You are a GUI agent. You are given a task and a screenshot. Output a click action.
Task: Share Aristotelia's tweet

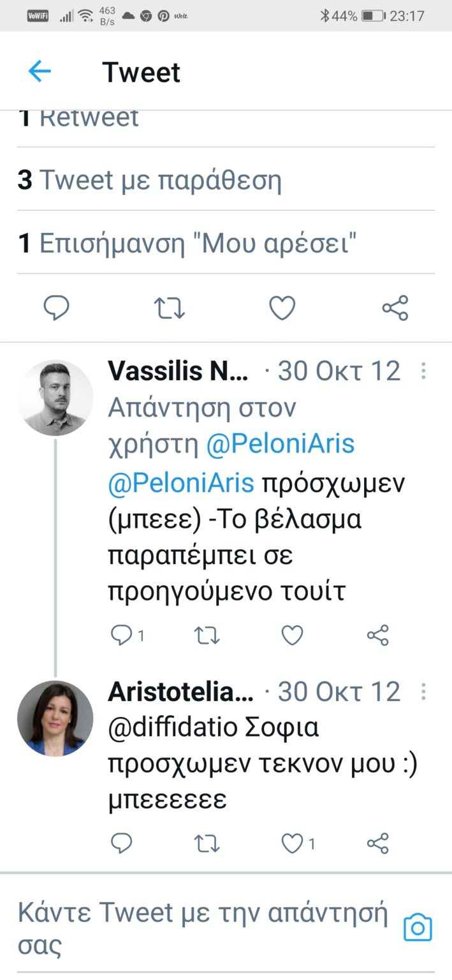(378, 843)
